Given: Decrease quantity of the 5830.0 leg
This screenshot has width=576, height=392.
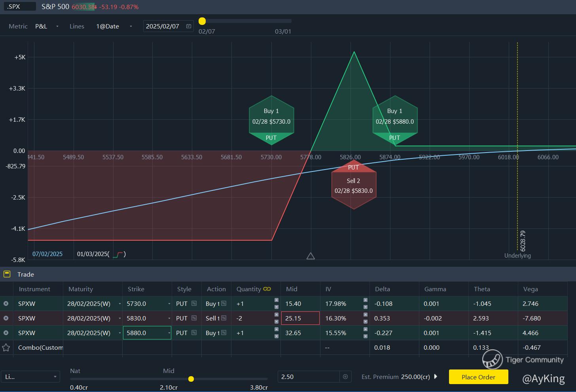Looking at the screenshot, I should (276, 321).
